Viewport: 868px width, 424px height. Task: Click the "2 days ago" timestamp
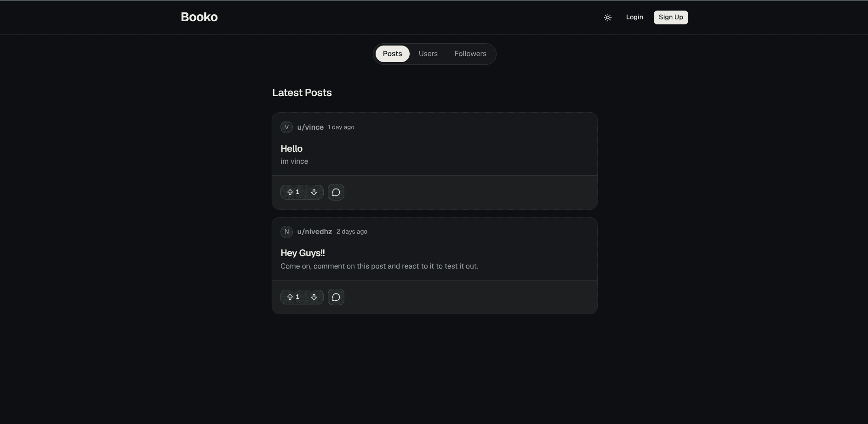coord(352,232)
